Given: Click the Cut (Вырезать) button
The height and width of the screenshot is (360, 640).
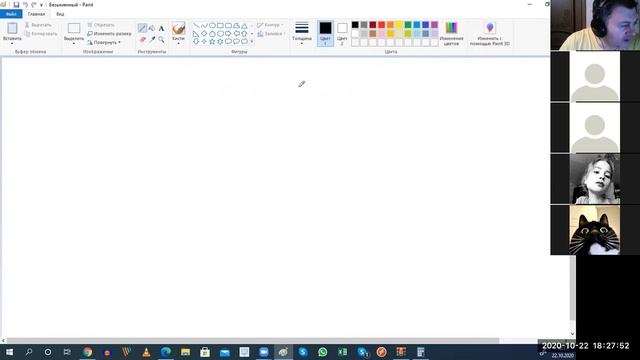Looking at the screenshot, I should (x=38, y=25).
